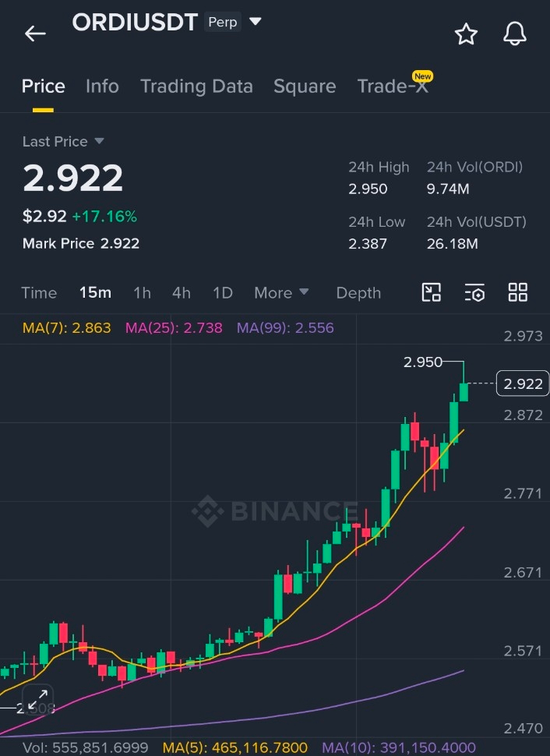This screenshot has height=756, width=550.
Task: Click the Binance watermark logo
Action: [276, 511]
